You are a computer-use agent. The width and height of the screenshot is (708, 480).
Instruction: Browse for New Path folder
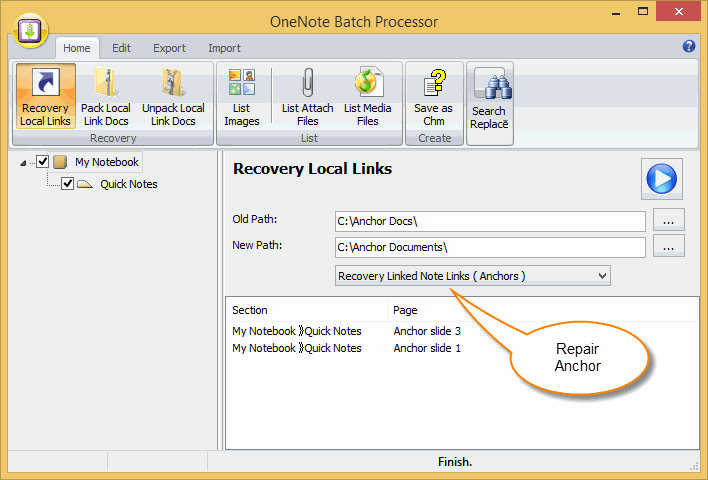668,247
